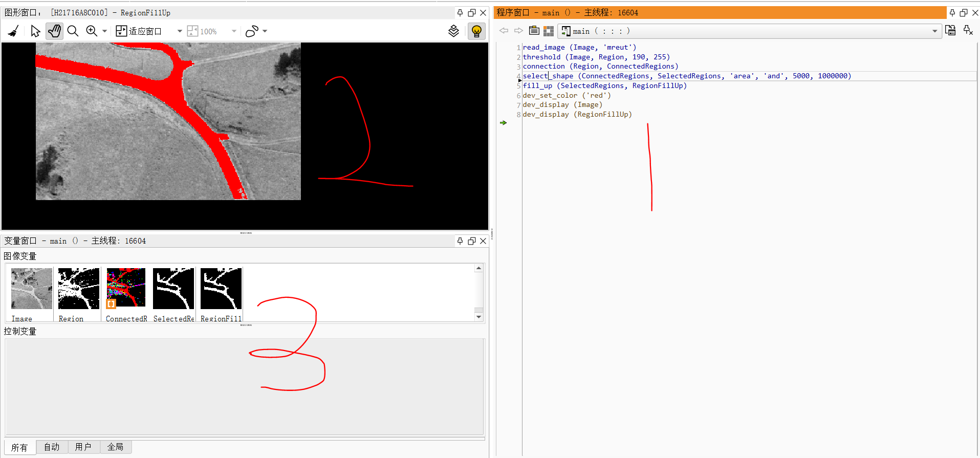
Task: Expand the ROI shape tool dropdown
Action: point(265,31)
